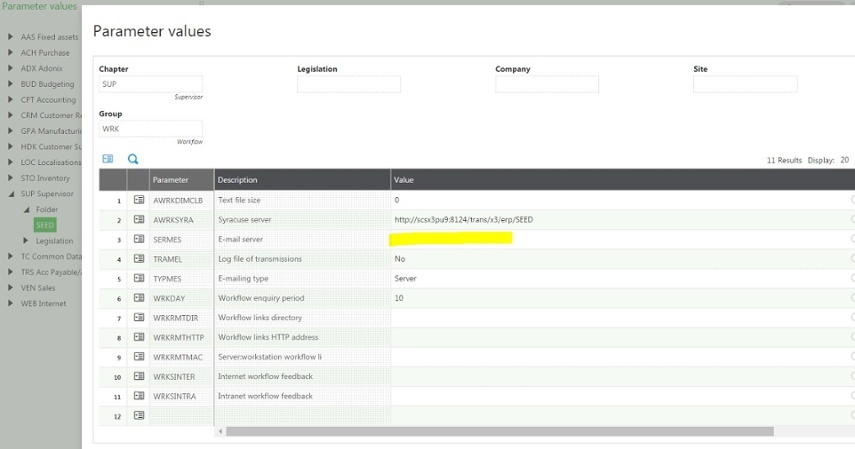Select the radio circle at end of WRKRMTDIR row
The height and width of the screenshot is (449, 855).
(x=852, y=318)
